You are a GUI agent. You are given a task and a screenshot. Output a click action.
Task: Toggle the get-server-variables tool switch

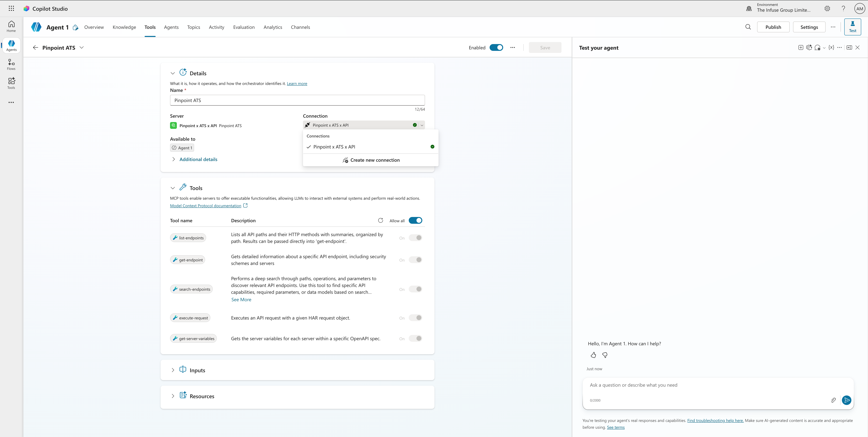415,338
